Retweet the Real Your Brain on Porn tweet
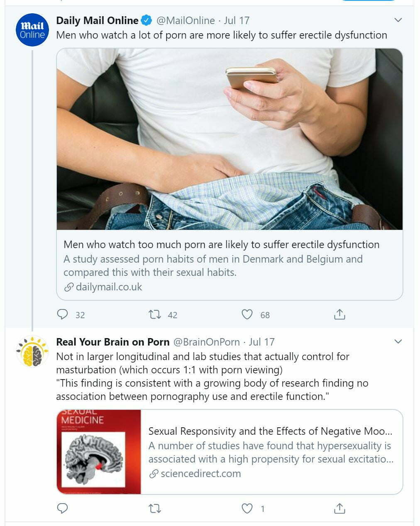 click(155, 508)
